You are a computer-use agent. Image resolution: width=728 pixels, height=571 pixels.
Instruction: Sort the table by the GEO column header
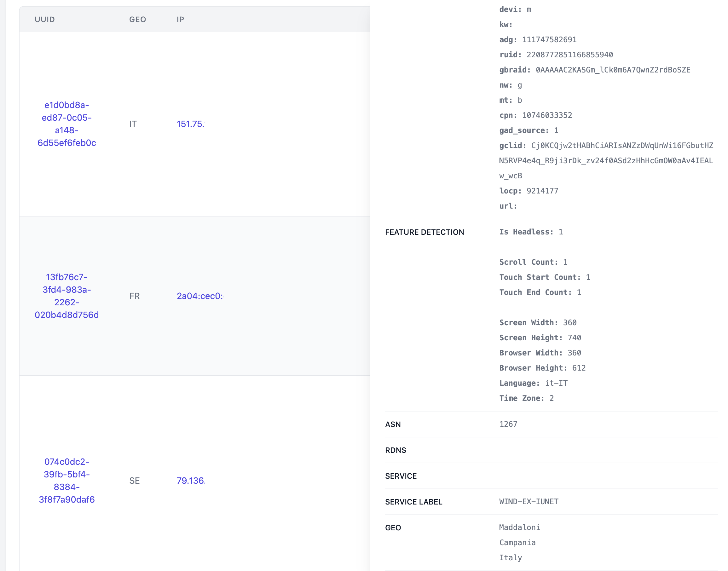point(137,20)
